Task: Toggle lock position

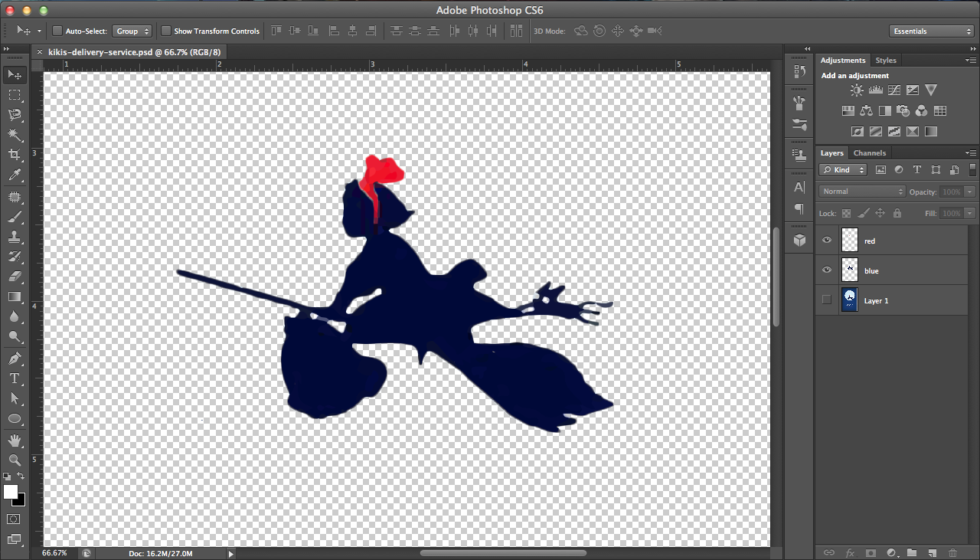Action: point(880,214)
